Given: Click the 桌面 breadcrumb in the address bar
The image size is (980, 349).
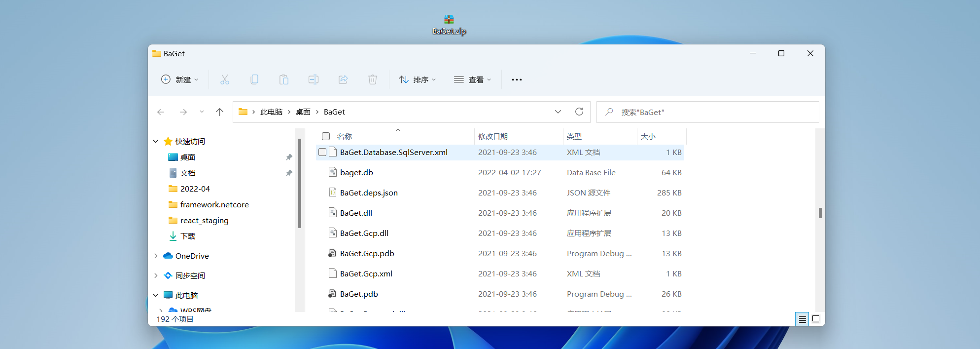Looking at the screenshot, I should pyautogui.click(x=303, y=112).
